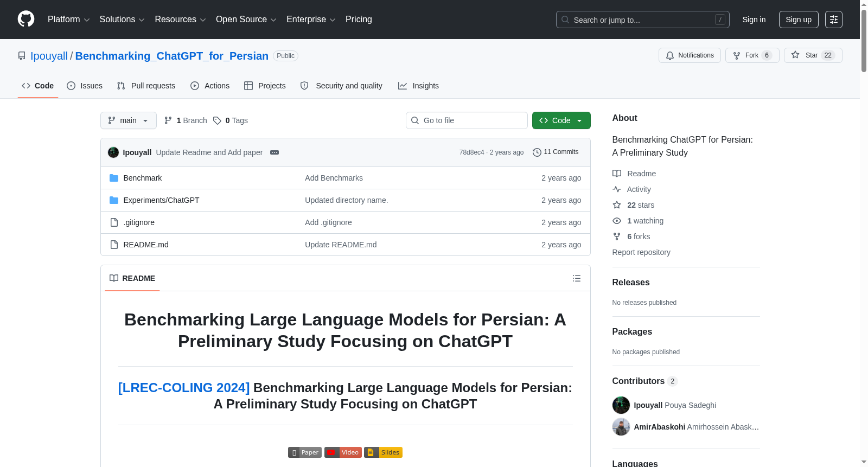Click the Paper badge

[x=305, y=452]
